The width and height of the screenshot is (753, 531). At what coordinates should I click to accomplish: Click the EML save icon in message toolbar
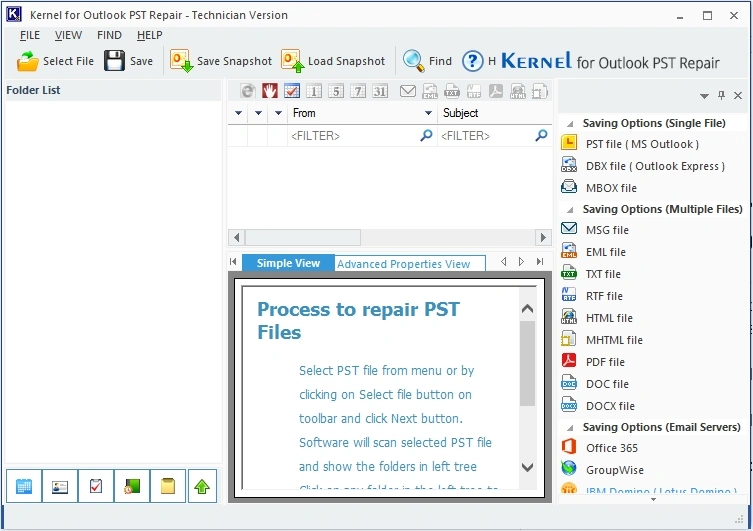point(430,91)
